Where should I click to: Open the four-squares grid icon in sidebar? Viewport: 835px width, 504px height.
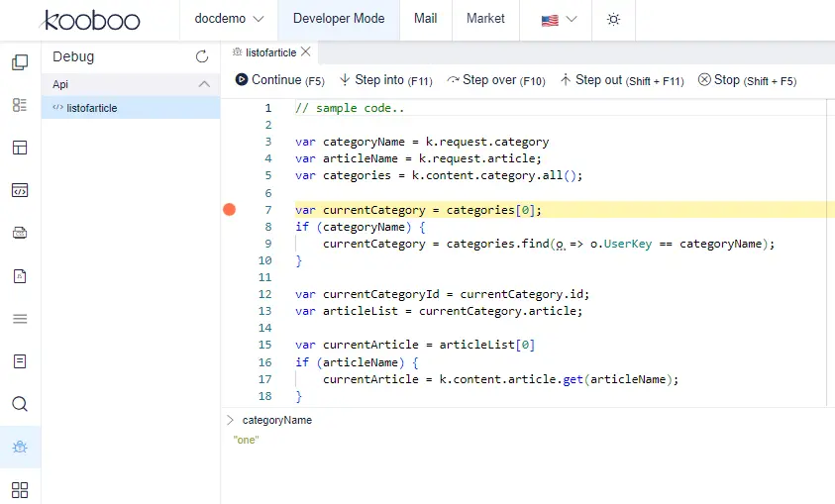(20, 489)
